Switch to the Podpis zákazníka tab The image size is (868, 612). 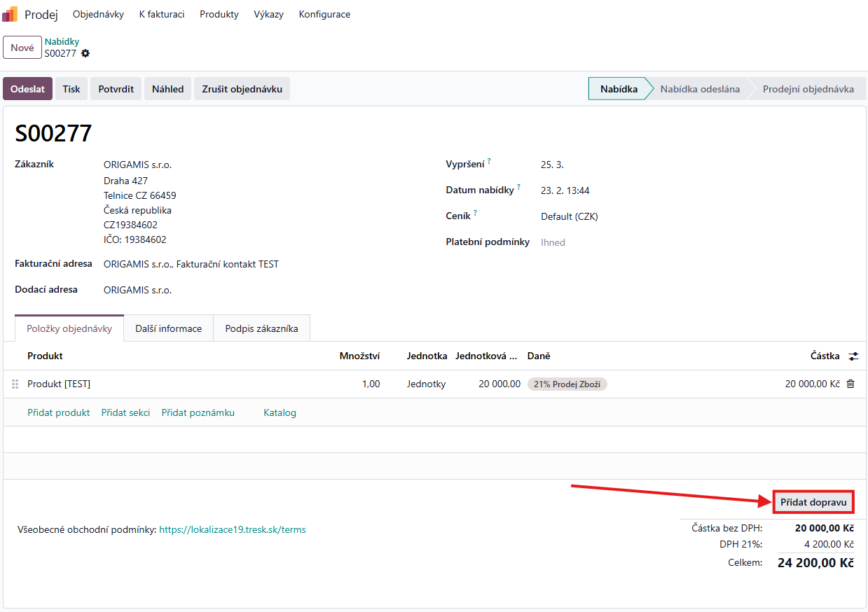261,328
